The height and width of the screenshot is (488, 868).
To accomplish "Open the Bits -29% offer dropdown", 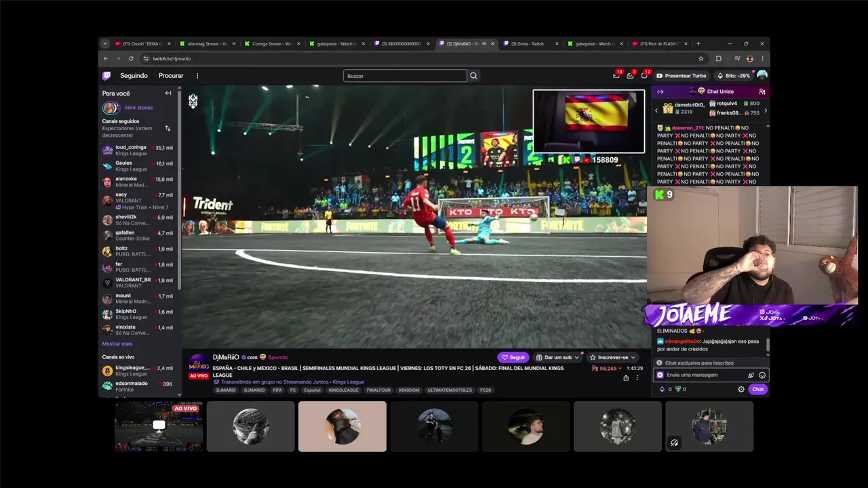I will coord(733,76).
